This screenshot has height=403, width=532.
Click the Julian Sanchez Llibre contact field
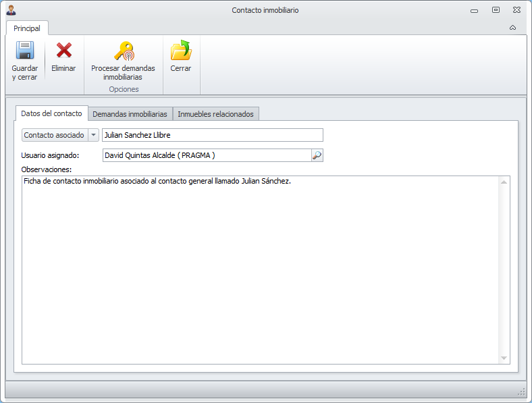click(213, 135)
